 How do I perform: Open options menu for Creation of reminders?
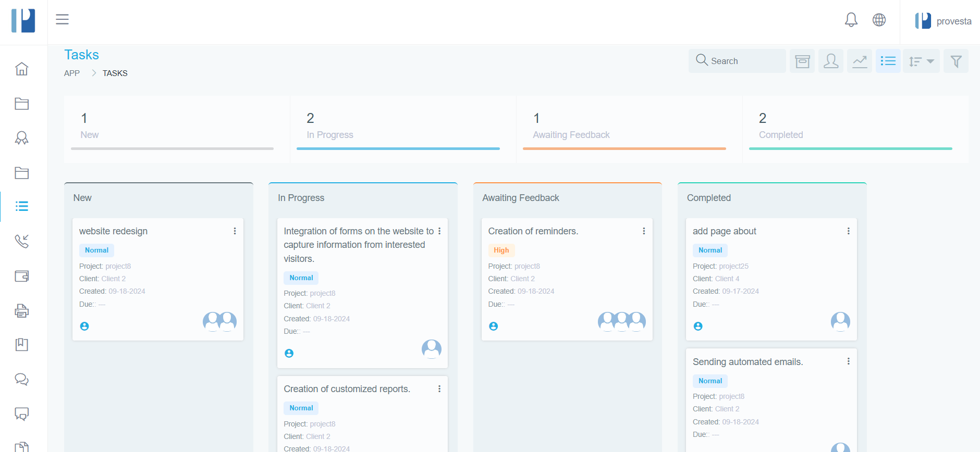point(644,231)
